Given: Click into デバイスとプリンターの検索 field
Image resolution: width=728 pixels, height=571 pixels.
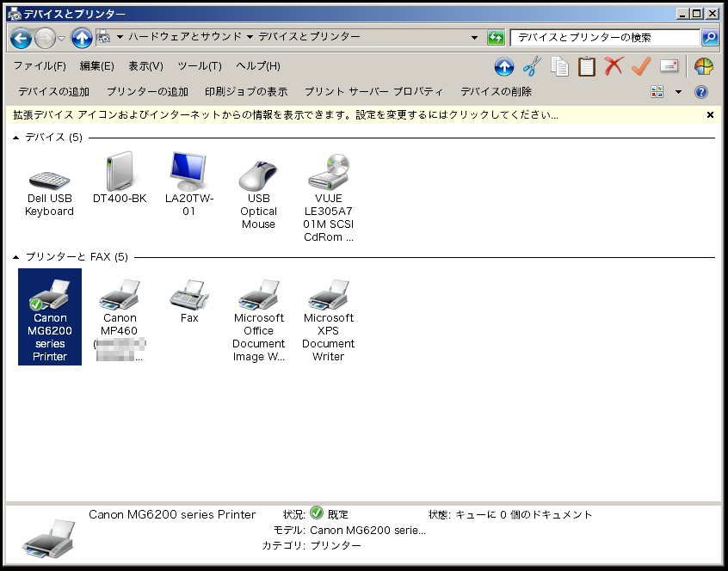Looking at the screenshot, I should point(605,38).
